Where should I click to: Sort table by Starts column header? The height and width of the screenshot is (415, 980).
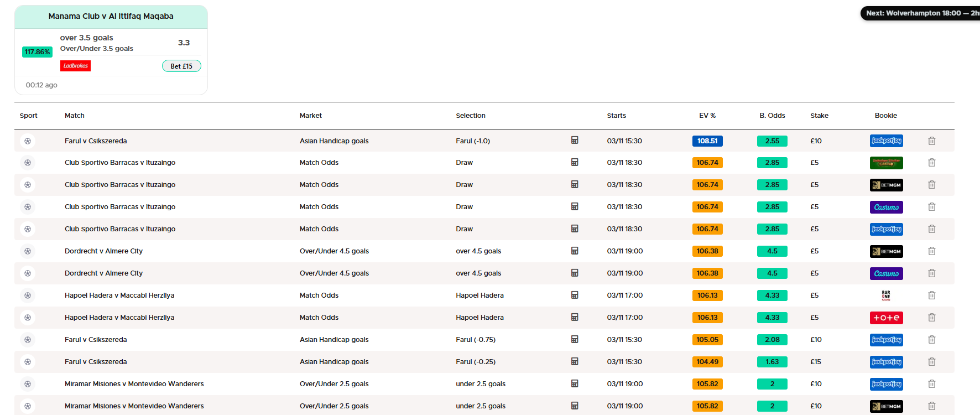click(x=616, y=116)
